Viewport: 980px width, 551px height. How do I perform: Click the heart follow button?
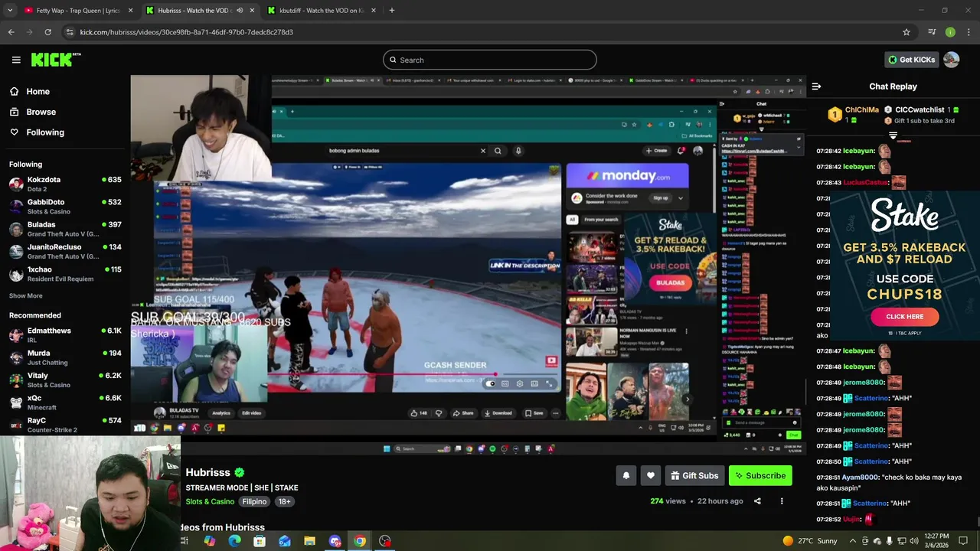pos(650,475)
